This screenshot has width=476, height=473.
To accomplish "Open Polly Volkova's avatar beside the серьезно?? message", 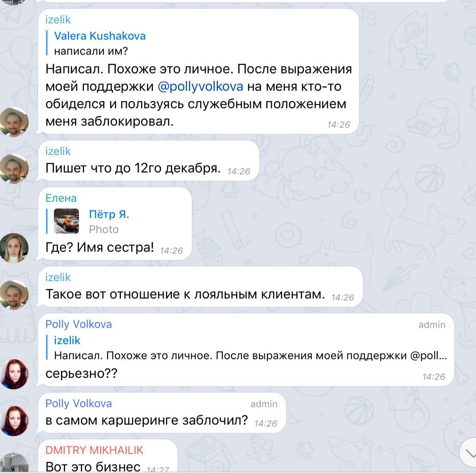I will [x=14, y=374].
